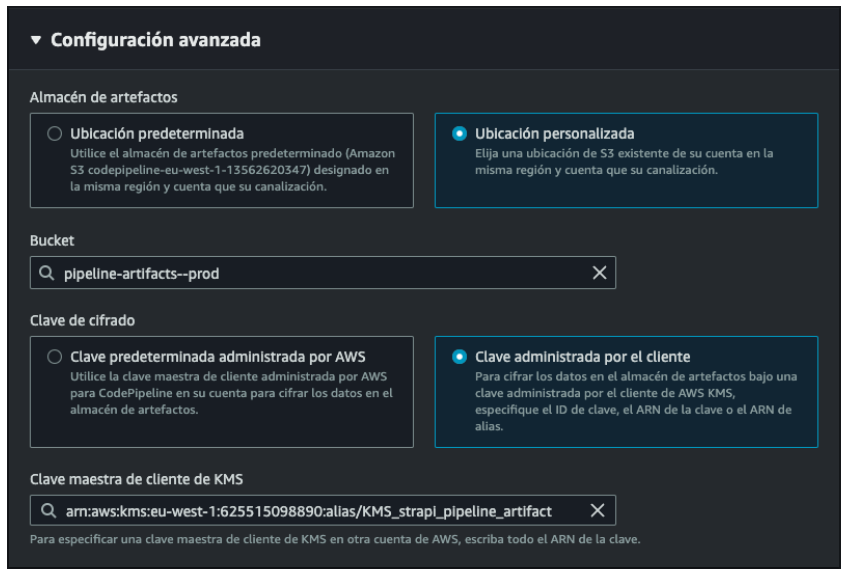847x575 pixels.
Task: Click the Ubicación predeterminada description text
Action: click(x=232, y=170)
